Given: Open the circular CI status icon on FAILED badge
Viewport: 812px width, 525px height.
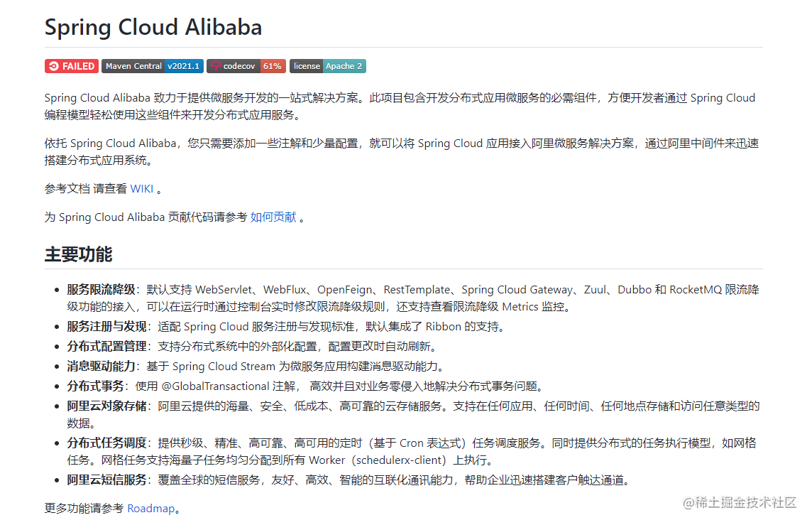Looking at the screenshot, I should (x=53, y=66).
